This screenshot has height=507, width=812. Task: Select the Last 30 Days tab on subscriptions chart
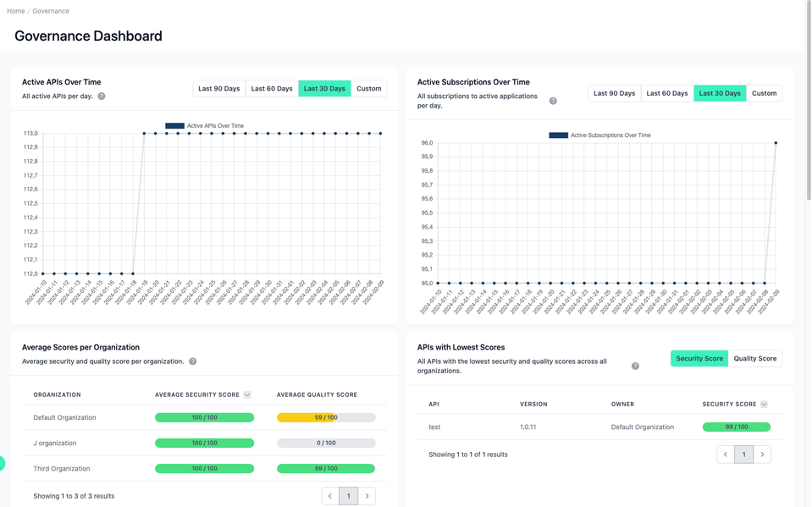click(x=720, y=93)
